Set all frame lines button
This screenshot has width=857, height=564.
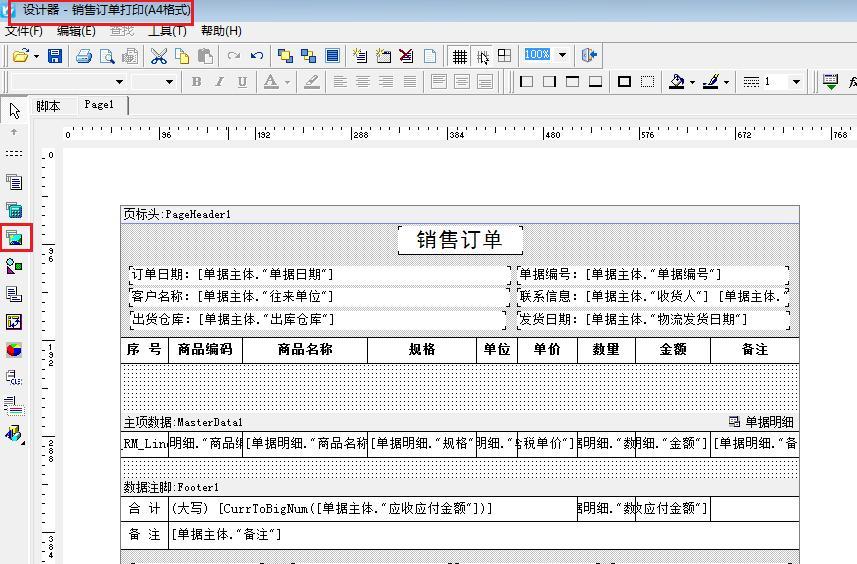624,82
